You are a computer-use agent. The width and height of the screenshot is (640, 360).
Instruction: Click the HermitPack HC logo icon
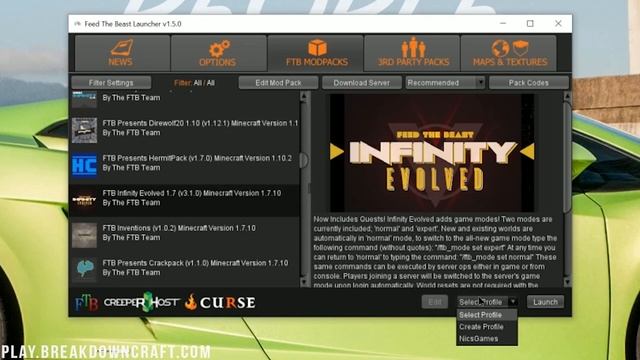(x=84, y=165)
